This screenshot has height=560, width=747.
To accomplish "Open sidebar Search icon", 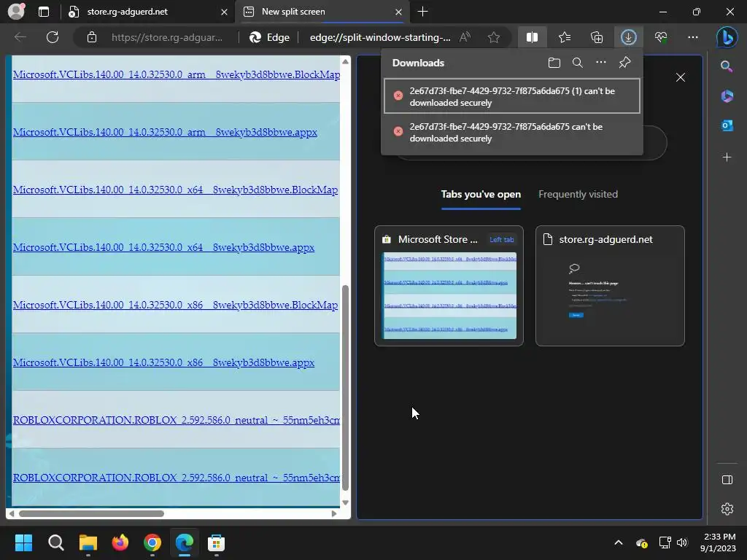I will pyautogui.click(x=727, y=66).
